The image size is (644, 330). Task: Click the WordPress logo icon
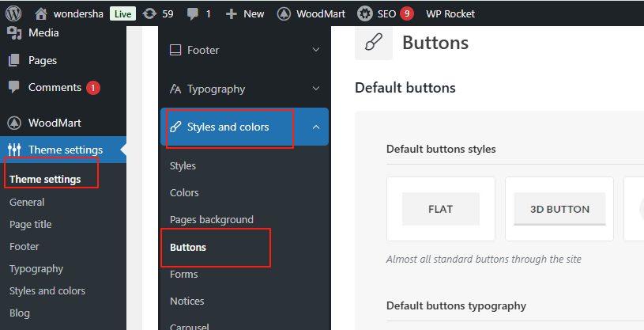(13, 13)
